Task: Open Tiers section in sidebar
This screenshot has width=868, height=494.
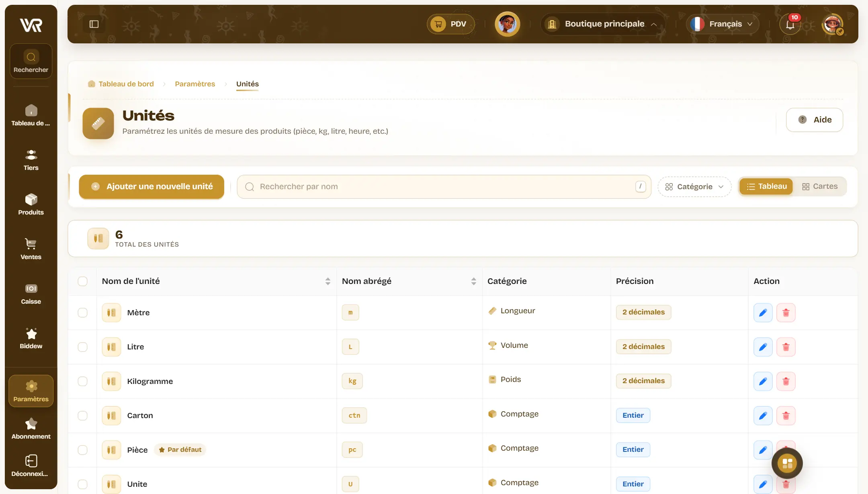Action: (x=31, y=160)
